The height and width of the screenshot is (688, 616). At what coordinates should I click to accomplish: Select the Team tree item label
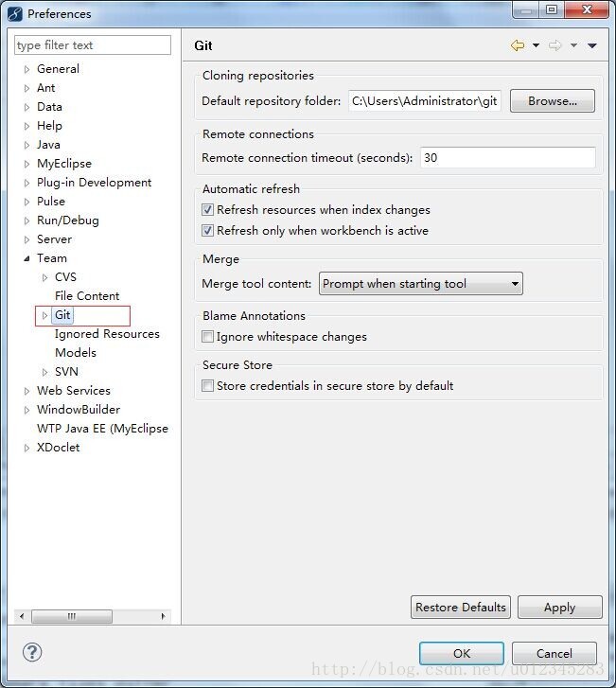[x=52, y=258]
